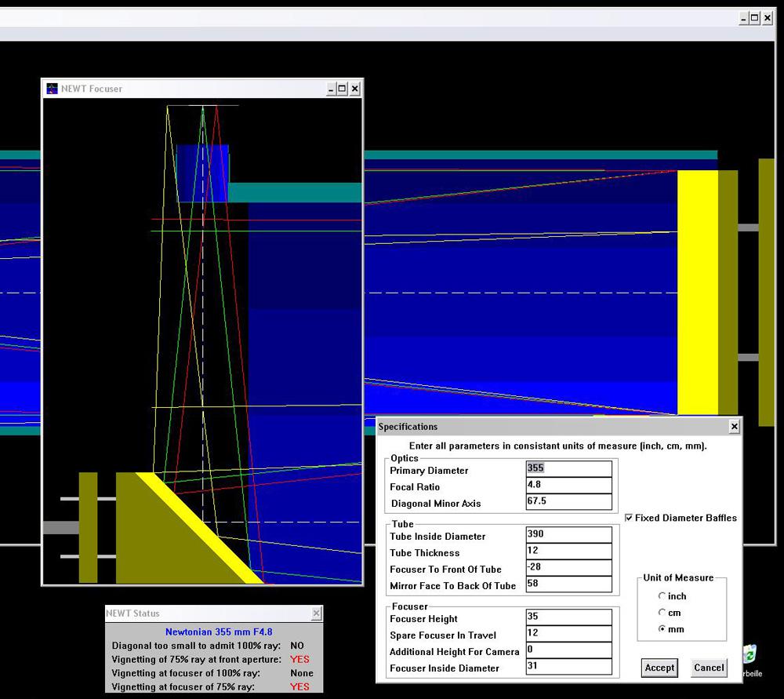Click the Focuser Inside Diameter field
784x699 pixels.
tap(568, 668)
